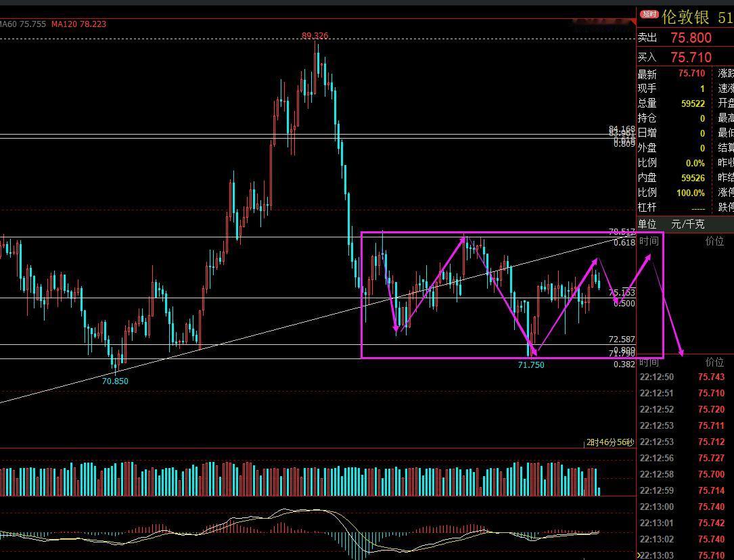Image resolution: width=734 pixels, height=560 pixels.
Task: Click the 75.153 Fibonacci price label
Action: 622,293
